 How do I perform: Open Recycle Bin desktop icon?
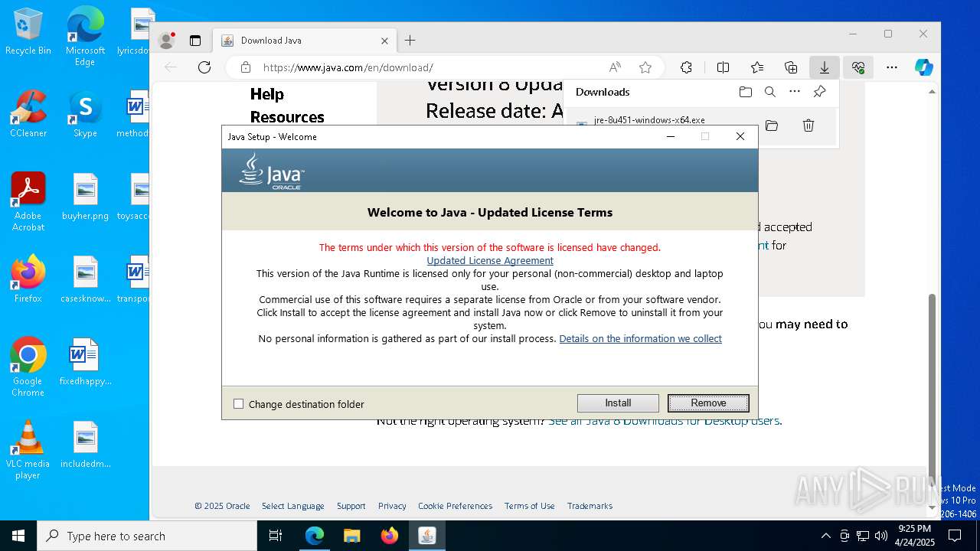[x=28, y=31]
